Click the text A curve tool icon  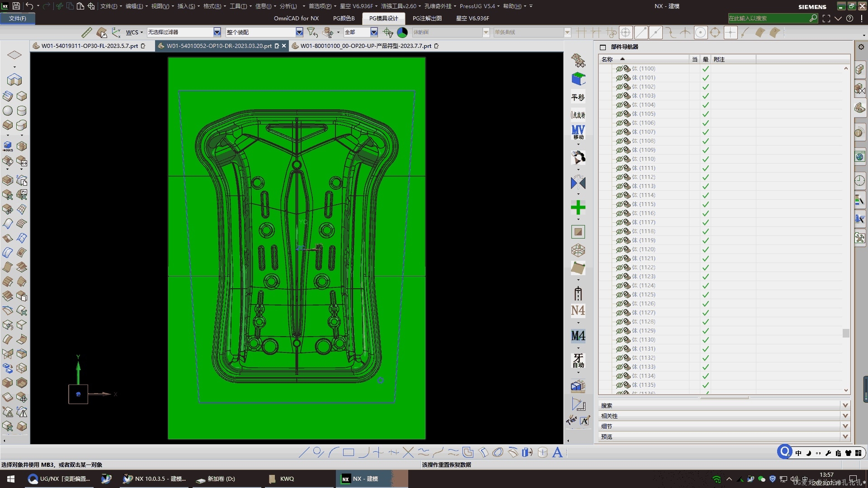click(557, 452)
